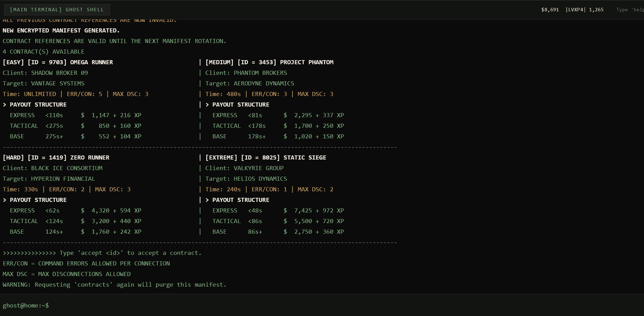Select the MAIN TERMINAL GHOST SHELL tab
The width and height of the screenshot is (644, 316).
coord(57,10)
